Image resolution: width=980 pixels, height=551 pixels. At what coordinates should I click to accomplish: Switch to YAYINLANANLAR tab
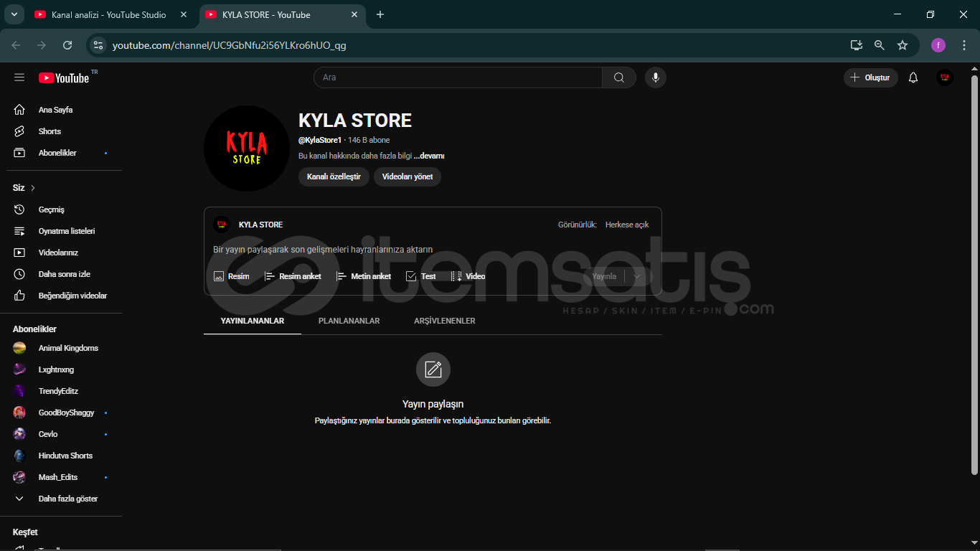[253, 321]
